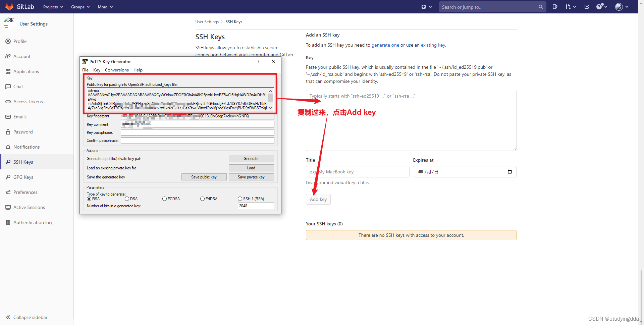This screenshot has width=644, height=325.
Task: Follow the 'generate one' link
Action: click(385, 45)
